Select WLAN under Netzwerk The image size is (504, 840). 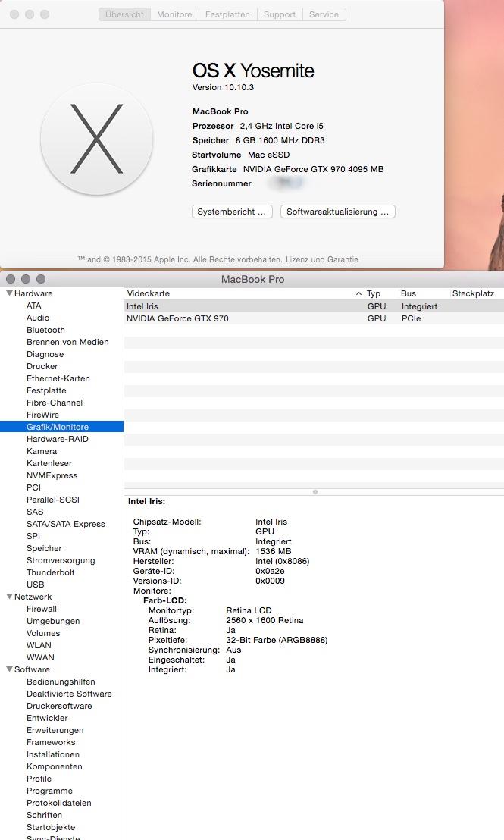(39, 645)
